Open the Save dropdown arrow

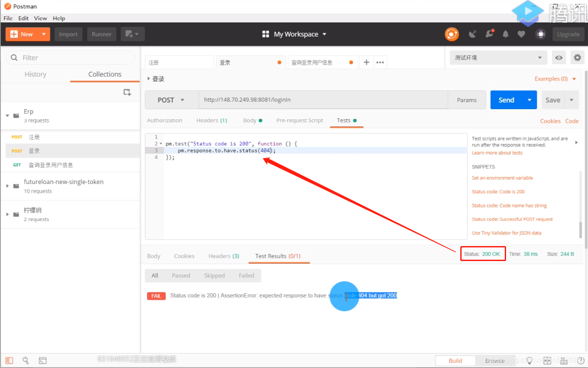point(572,100)
